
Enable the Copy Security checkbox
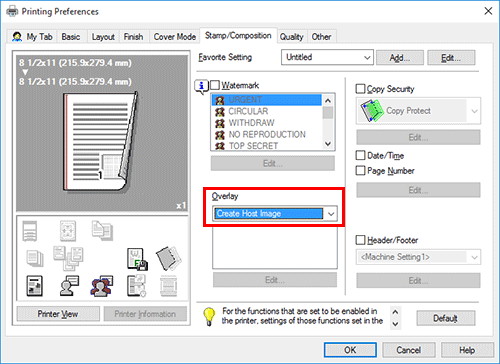(x=360, y=89)
